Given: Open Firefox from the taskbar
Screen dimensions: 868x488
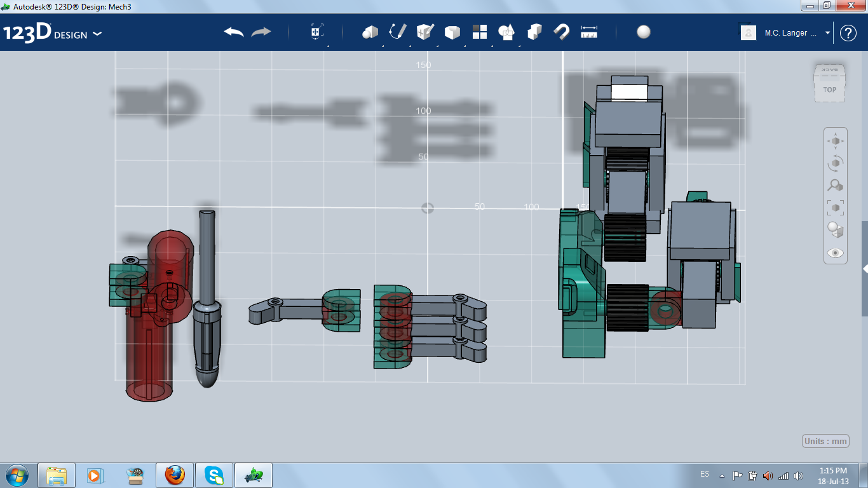Looking at the screenshot, I should click(174, 475).
